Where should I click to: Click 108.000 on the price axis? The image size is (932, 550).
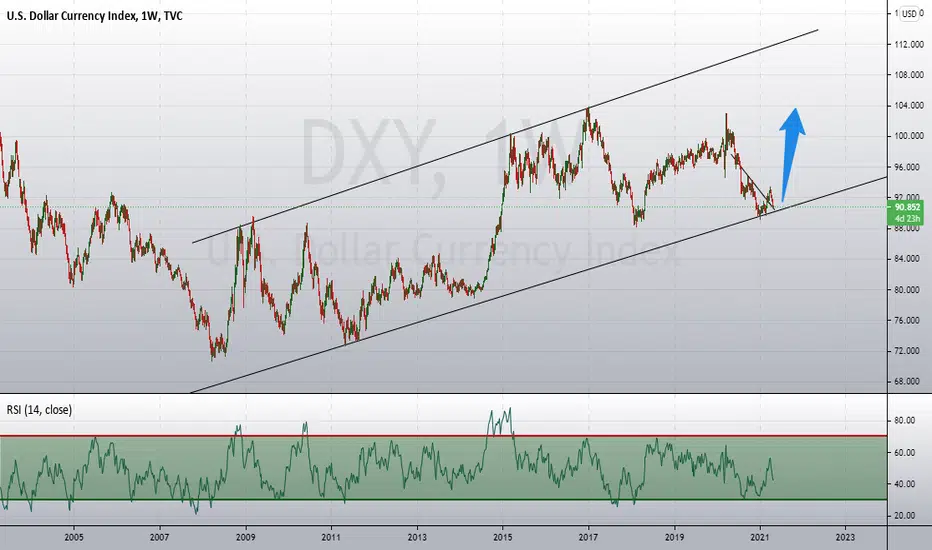[909, 75]
